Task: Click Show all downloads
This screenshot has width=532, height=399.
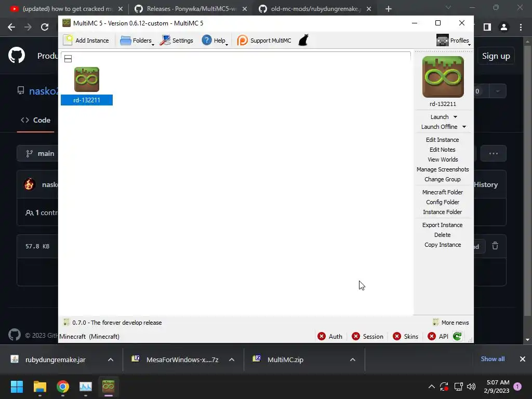Action: click(x=493, y=359)
